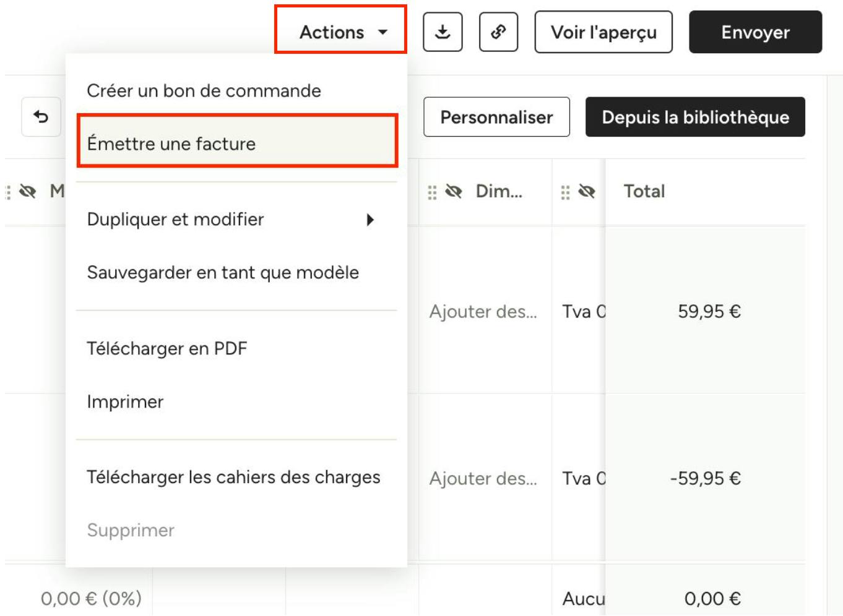Expand the Dupliquer et modifier submenu arrow
The width and height of the screenshot is (843, 616).
[x=370, y=220]
